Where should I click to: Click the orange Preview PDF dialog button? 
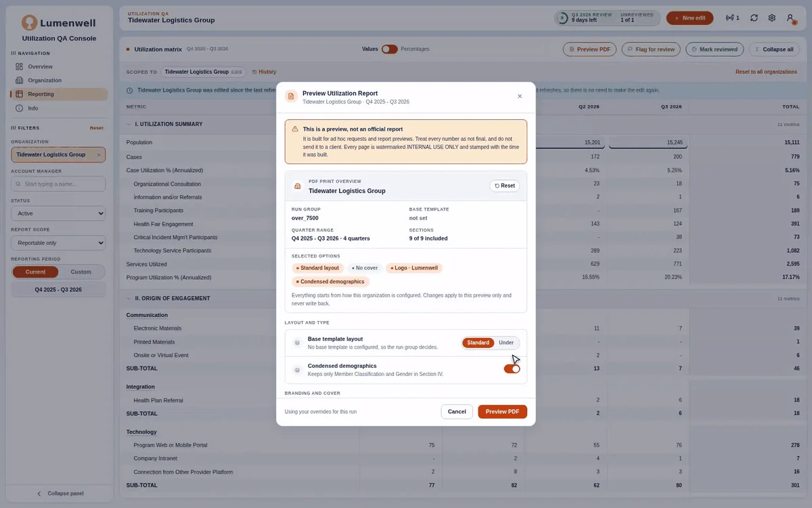coord(502,412)
